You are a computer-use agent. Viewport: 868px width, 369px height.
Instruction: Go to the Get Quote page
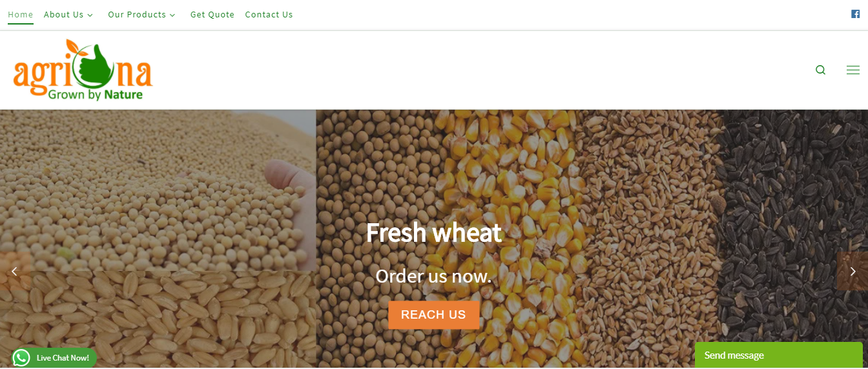point(212,14)
